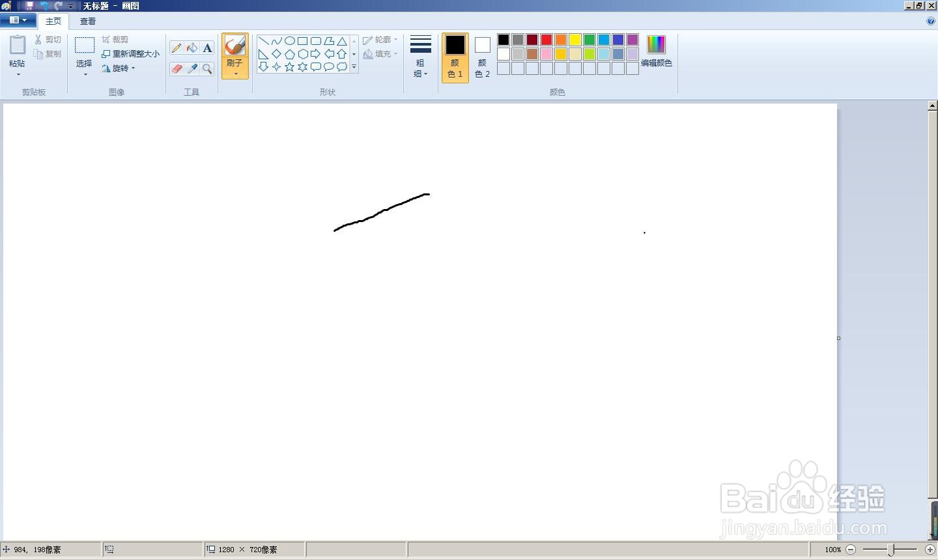Expand the quick access toolbar customize arrow
This screenshot has height=560, width=938.
[x=71, y=7]
